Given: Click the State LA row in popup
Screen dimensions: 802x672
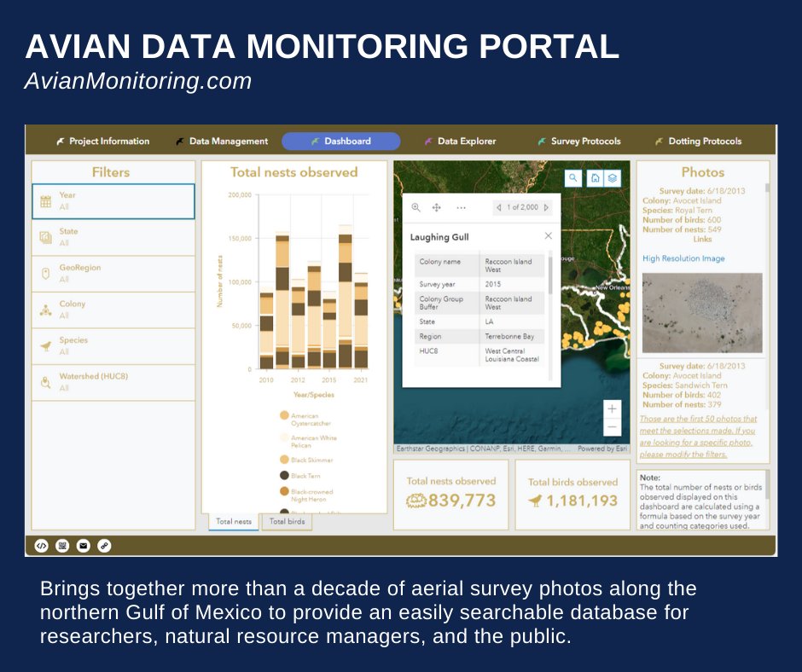Looking at the screenshot, I should click(x=479, y=322).
